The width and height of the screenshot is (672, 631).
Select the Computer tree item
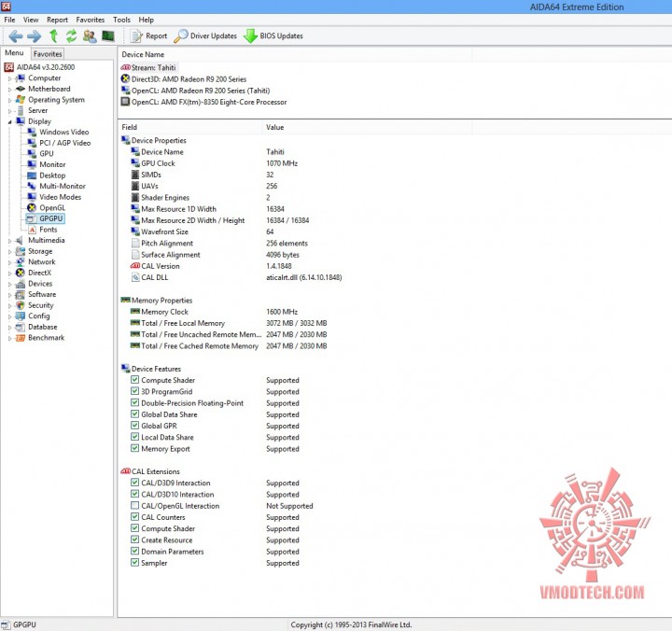point(44,78)
